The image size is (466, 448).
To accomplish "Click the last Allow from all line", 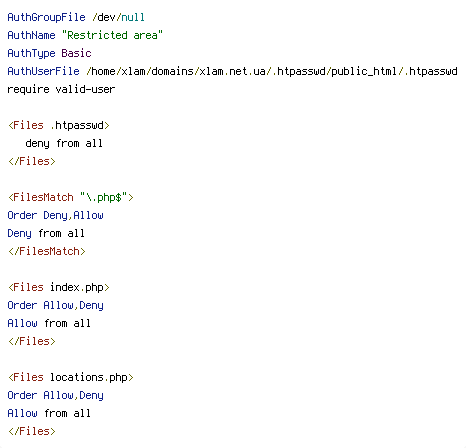I will (49, 413).
